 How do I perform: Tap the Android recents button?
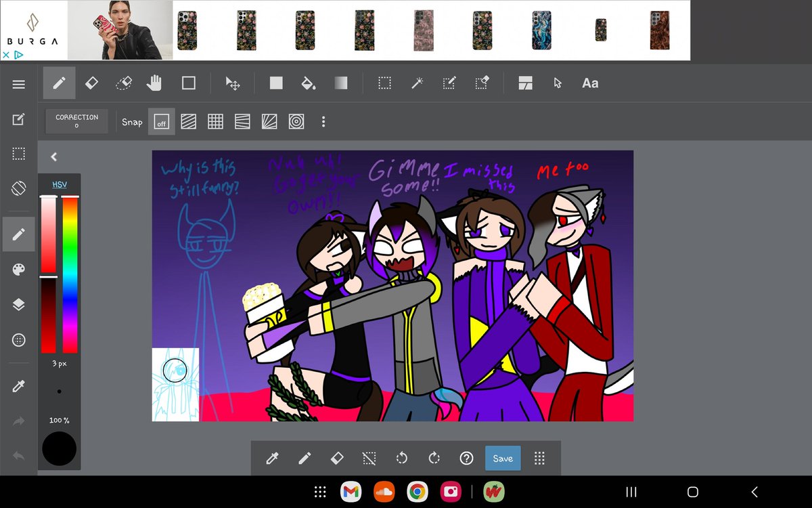point(631,492)
